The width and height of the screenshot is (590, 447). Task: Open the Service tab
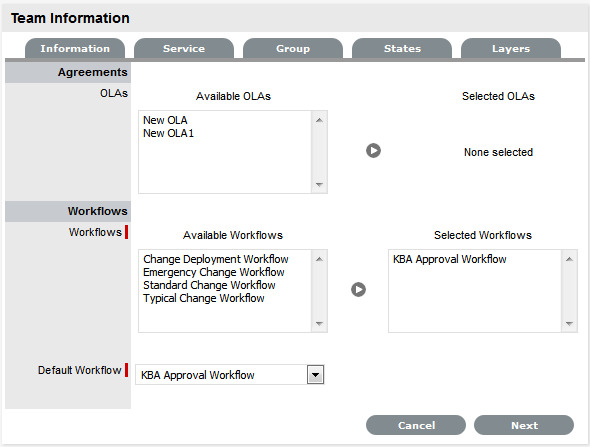click(x=184, y=49)
